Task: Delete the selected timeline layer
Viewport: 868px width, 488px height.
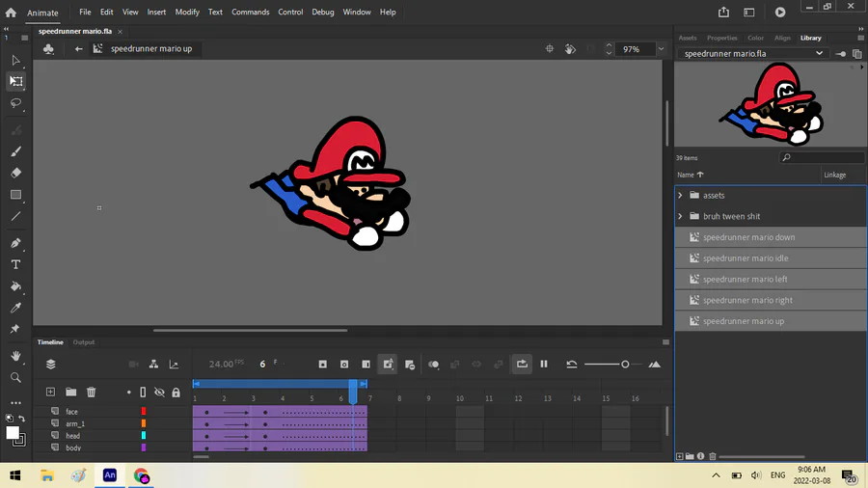Action: pos(92,392)
